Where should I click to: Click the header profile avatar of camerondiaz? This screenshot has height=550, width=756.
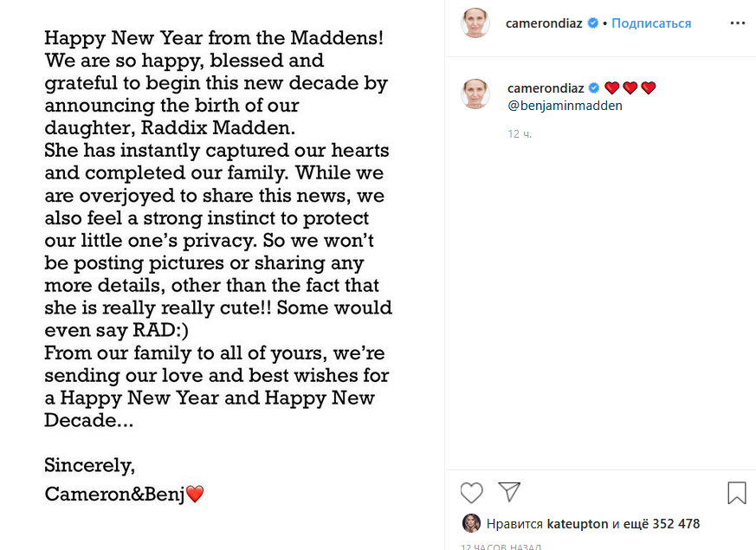(x=475, y=23)
